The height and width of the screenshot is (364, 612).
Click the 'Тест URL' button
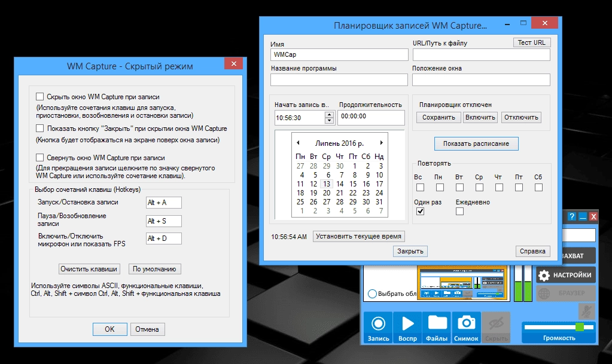[x=531, y=42]
